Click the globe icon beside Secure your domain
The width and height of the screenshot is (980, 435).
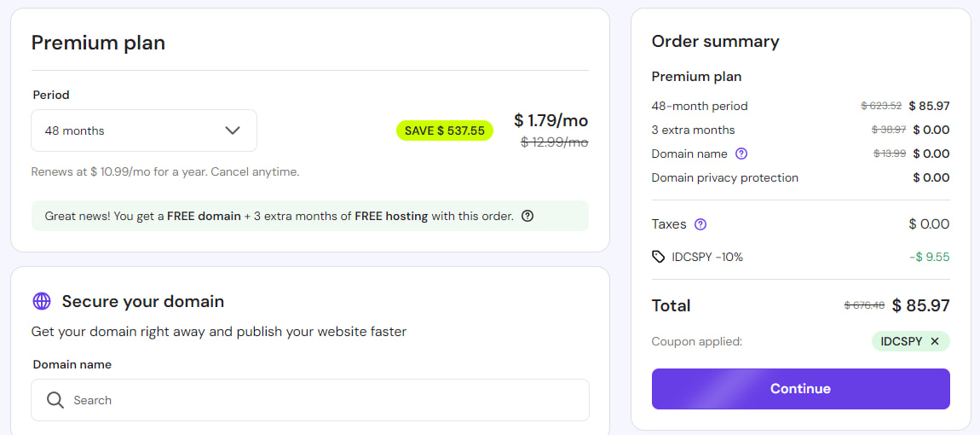(x=42, y=301)
